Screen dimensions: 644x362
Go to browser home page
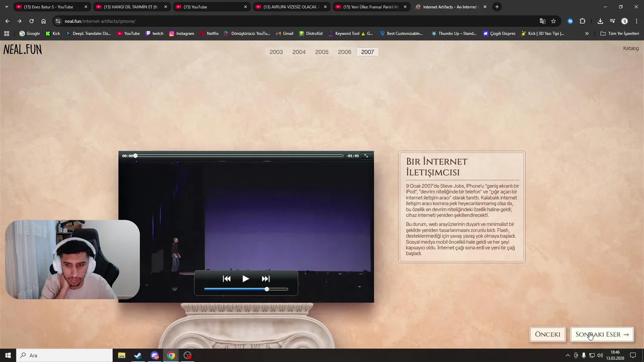pyautogui.click(x=43, y=21)
